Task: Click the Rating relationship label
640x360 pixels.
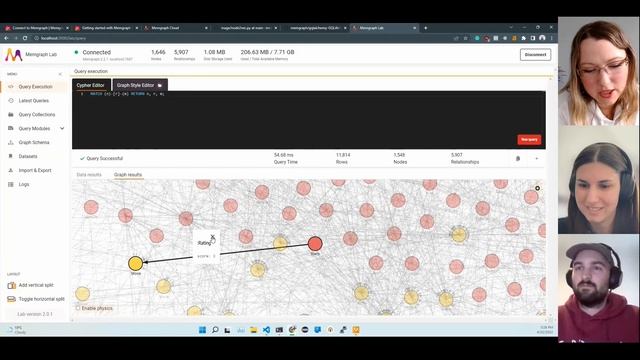Action: 204,243
